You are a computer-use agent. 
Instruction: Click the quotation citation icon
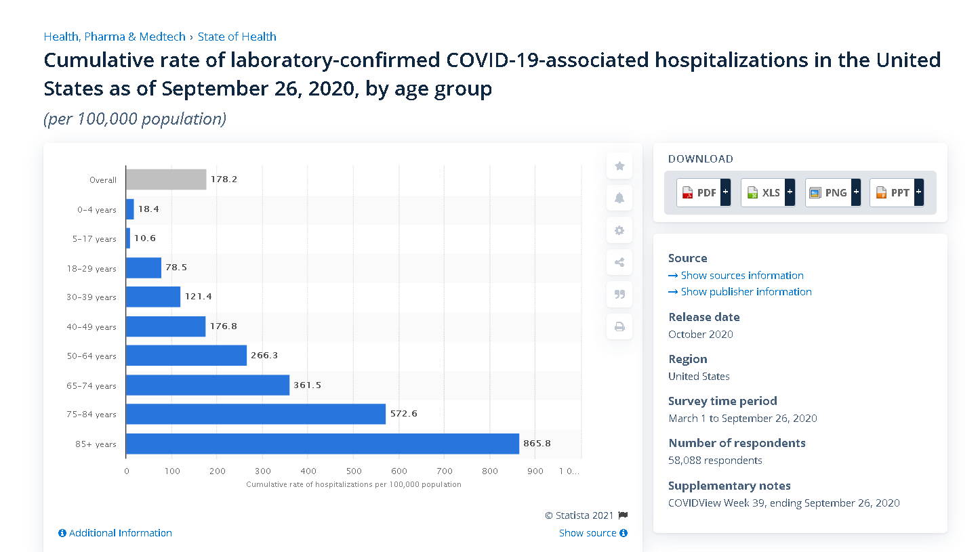619,295
